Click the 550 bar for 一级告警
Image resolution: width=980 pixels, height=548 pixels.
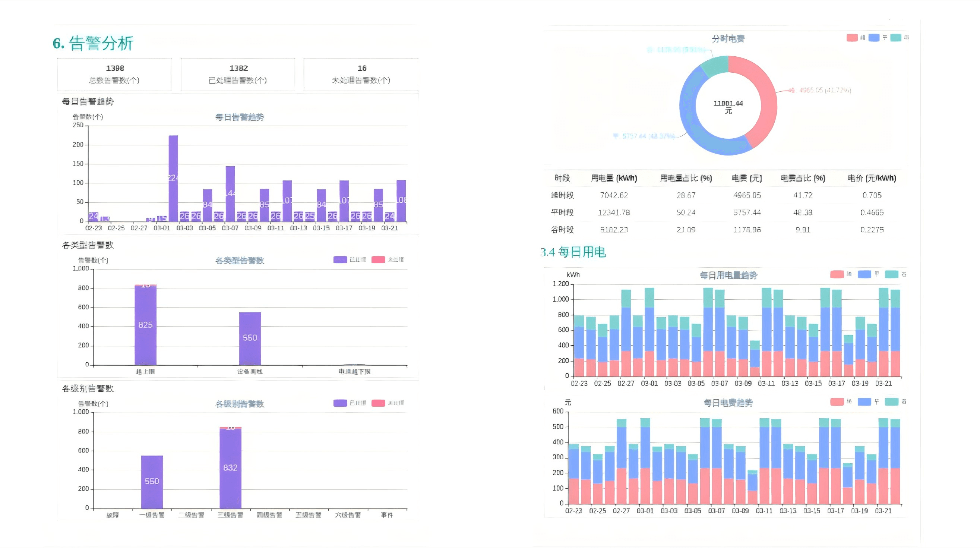tap(152, 481)
